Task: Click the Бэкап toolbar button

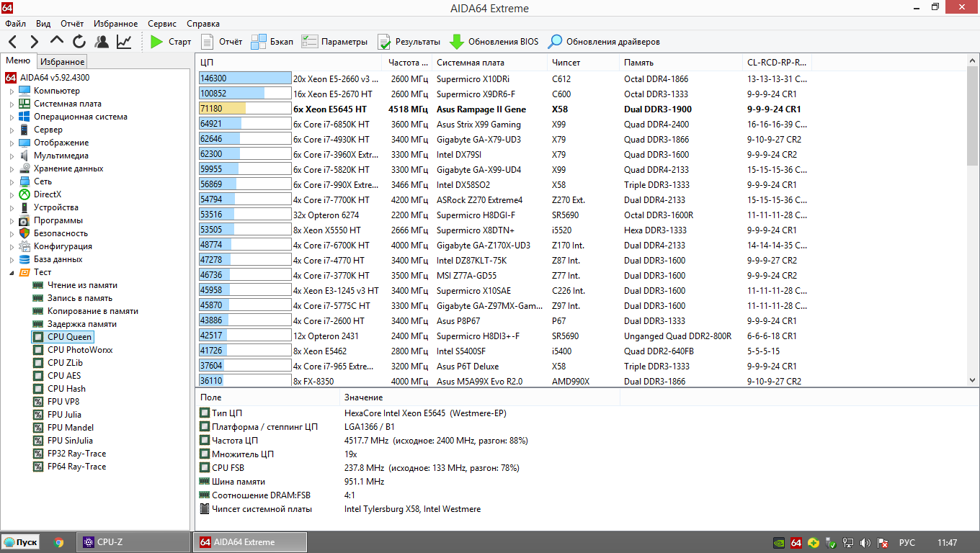Action: (272, 42)
